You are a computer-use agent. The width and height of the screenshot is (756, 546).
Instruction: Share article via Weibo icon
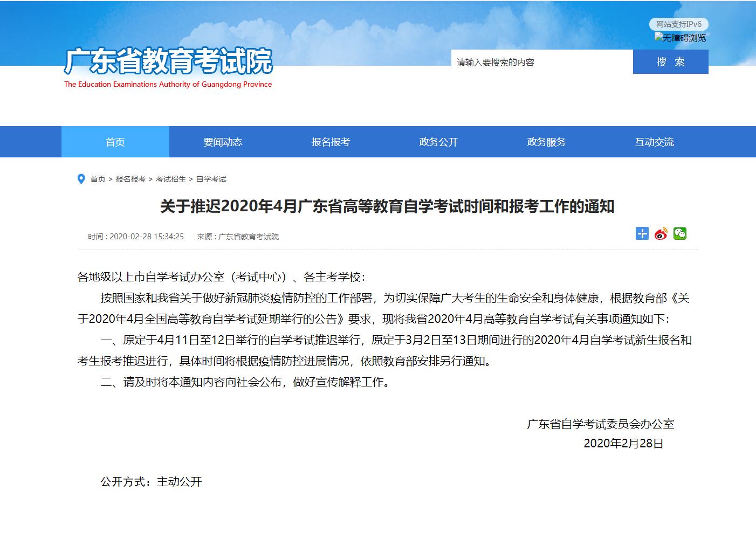[661, 233]
